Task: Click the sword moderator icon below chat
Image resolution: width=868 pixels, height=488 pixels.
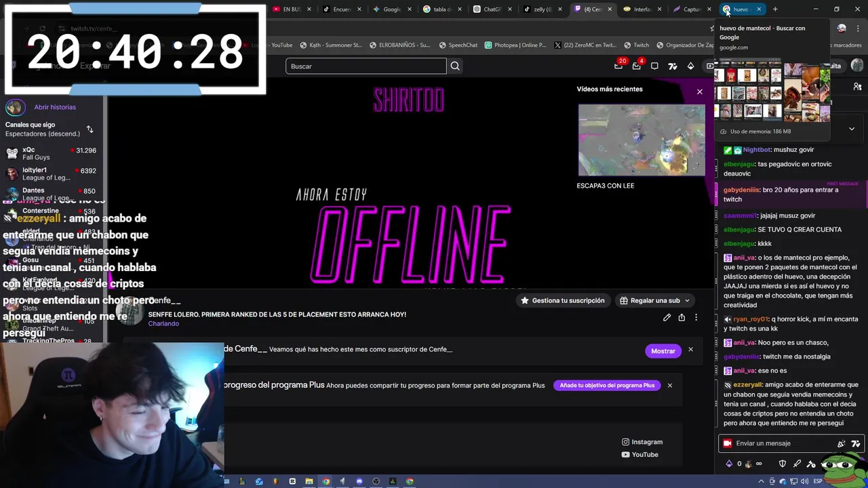Action: tap(797, 464)
